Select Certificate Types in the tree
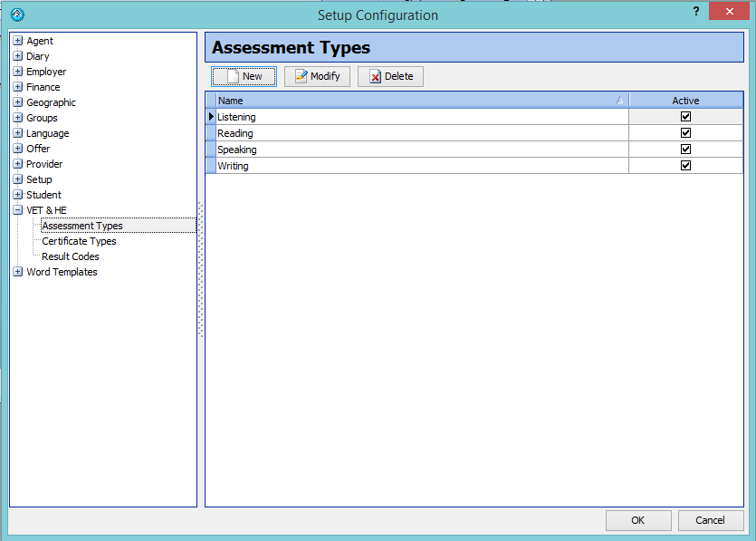This screenshot has height=541, width=756. coord(79,241)
